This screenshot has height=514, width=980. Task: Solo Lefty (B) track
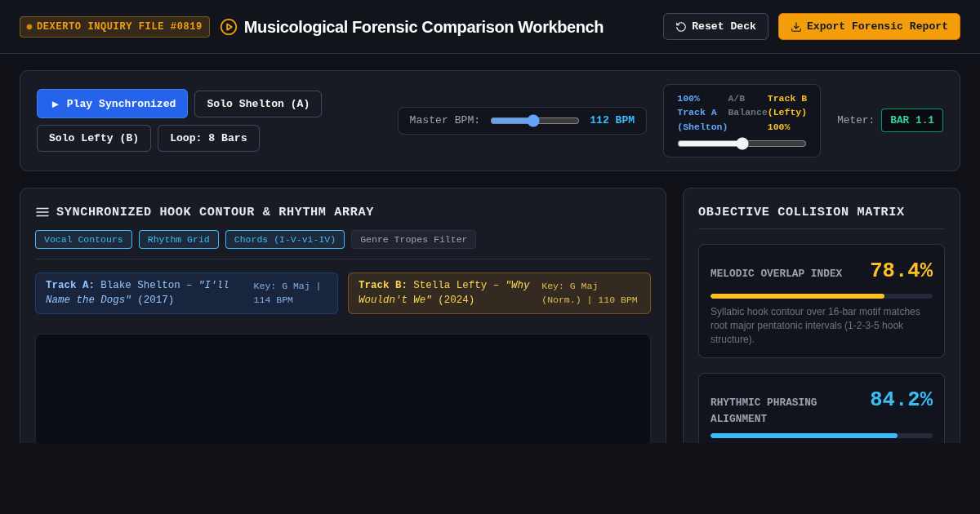(x=94, y=138)
